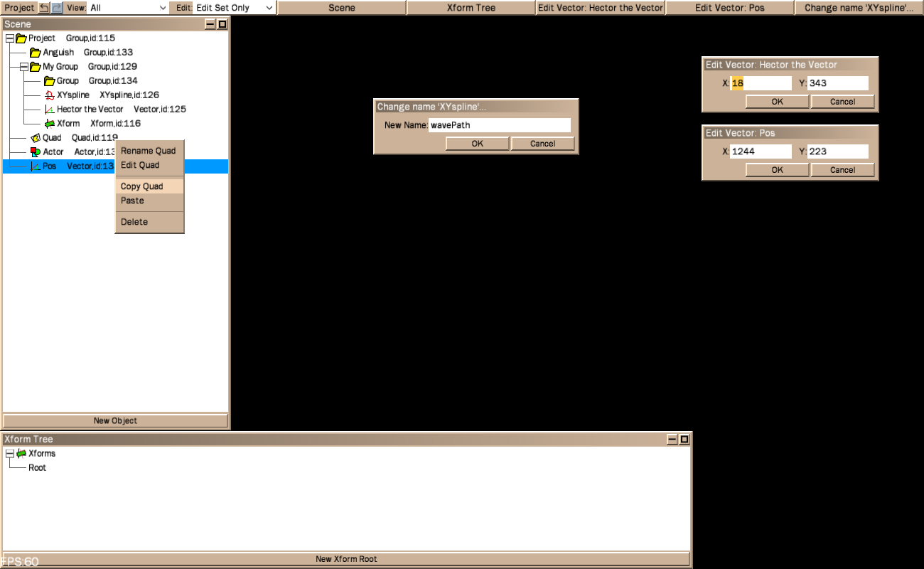Viewport: 924px width, 569px height.
Task: Click the New Name text field
Action: (x=499, y=125)
